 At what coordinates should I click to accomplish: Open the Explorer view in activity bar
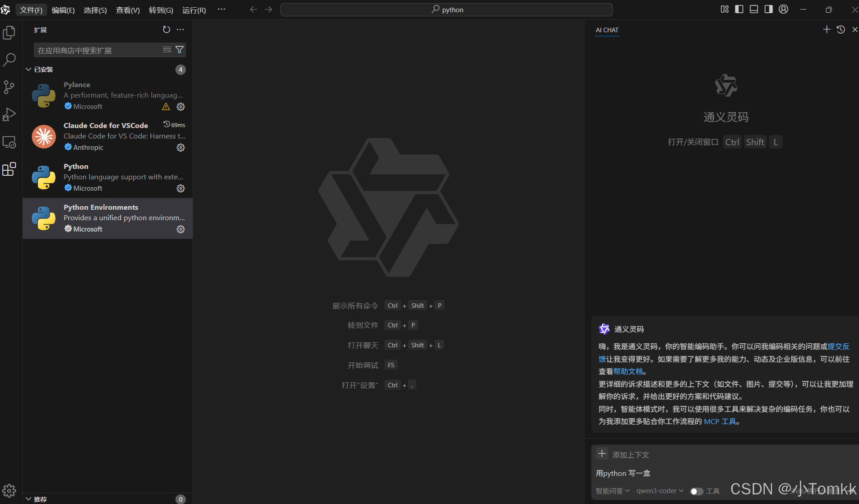click(9, 33)
